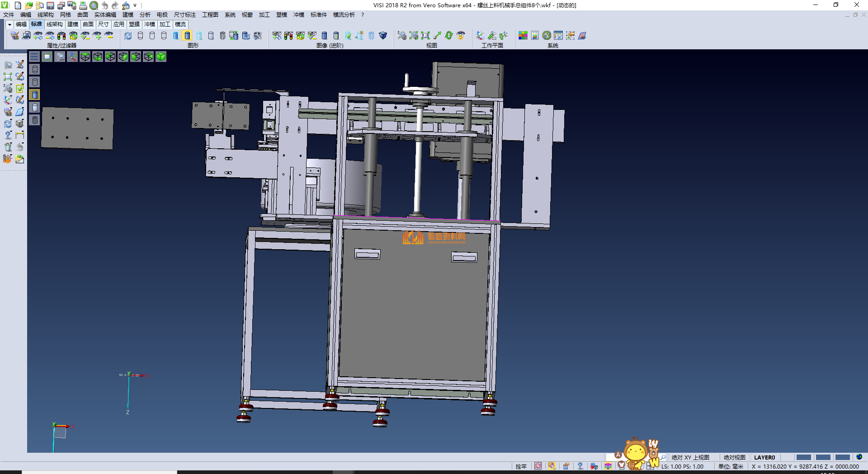Toggle highlighted blue cylinder in left strip
The image size is (868, 474).
coord(35,95)
